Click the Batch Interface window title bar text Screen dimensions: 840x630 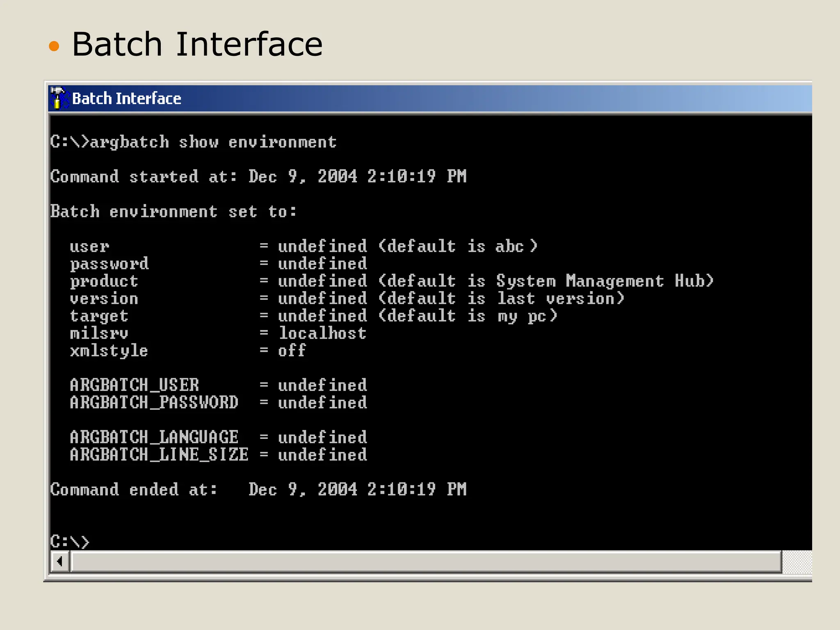pos(126,98)
